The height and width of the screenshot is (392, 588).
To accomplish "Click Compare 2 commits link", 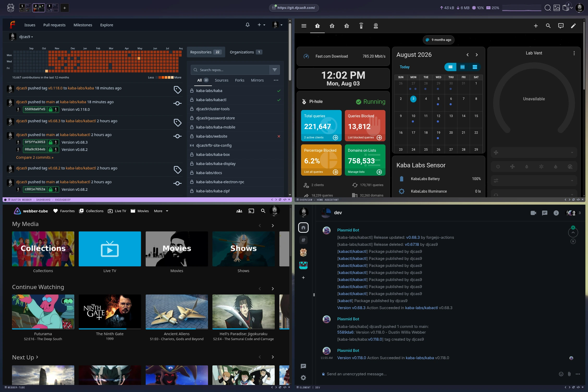I will point(35,157).
